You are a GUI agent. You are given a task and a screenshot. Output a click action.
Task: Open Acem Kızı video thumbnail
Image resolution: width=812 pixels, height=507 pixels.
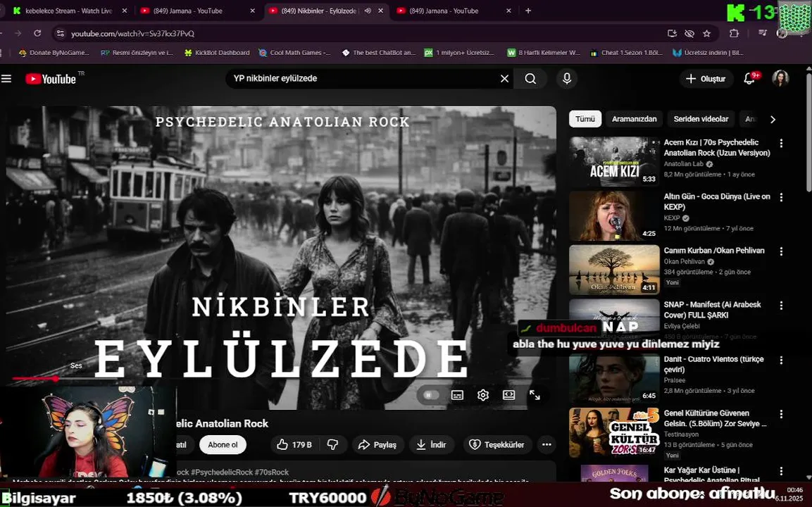coord(614,161)
